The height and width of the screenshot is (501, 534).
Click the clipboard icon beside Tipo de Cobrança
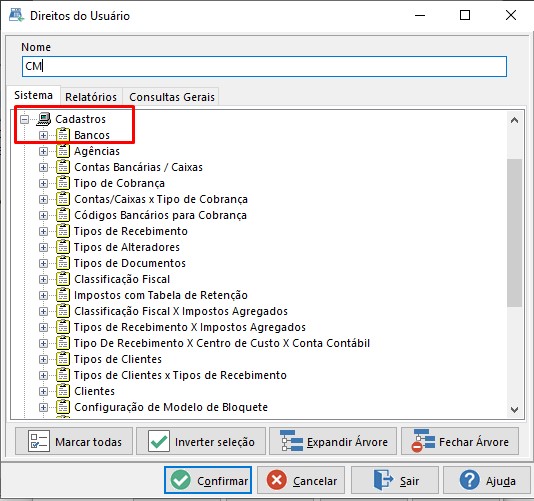coord(63,183)
